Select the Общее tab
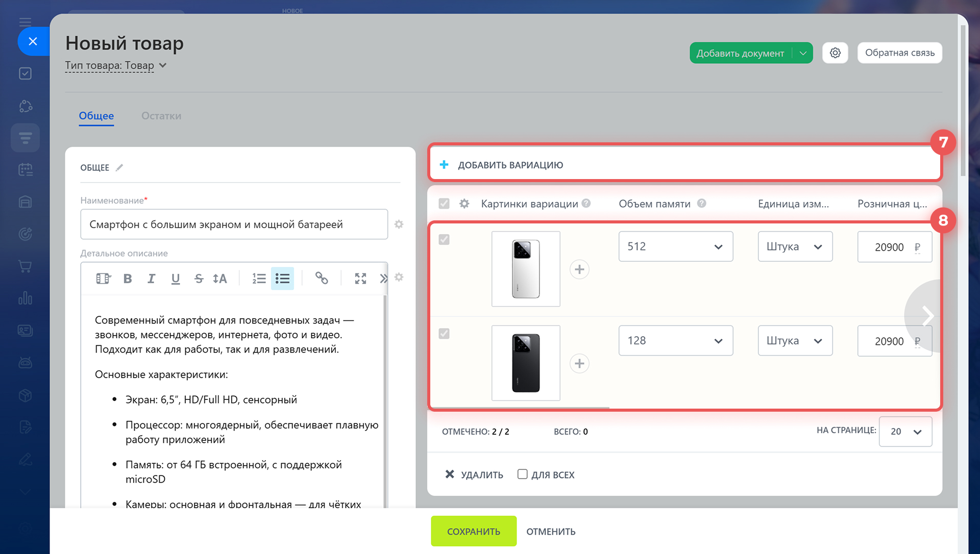 tap(96, 116)
